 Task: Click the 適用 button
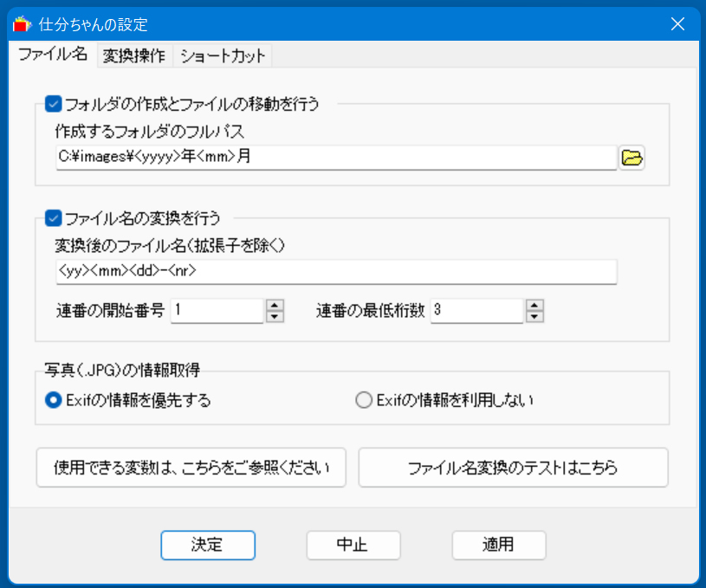[x=498, y=545]
